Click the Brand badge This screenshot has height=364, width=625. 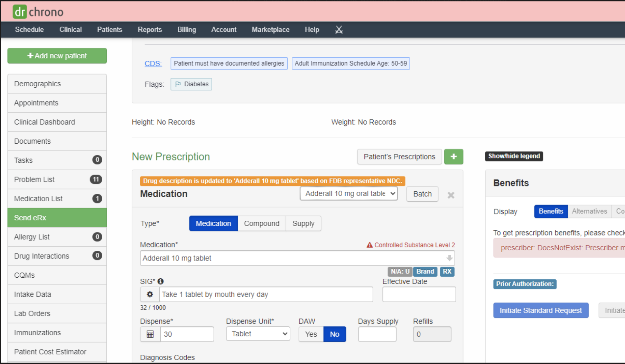tap(425, 271)
